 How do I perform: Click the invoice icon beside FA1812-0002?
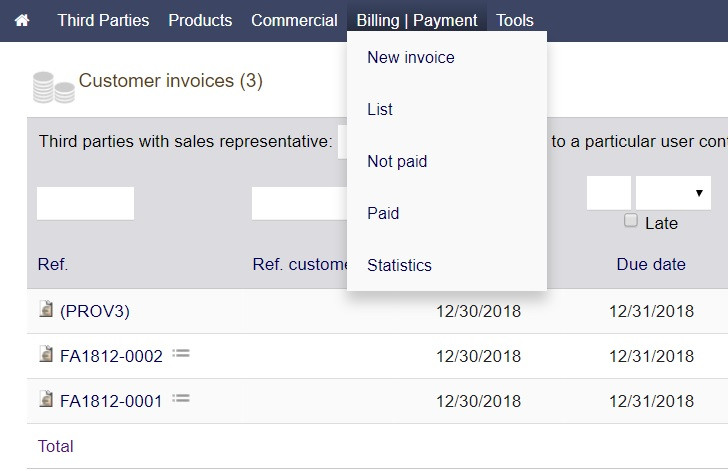click(x=46, y=355)
